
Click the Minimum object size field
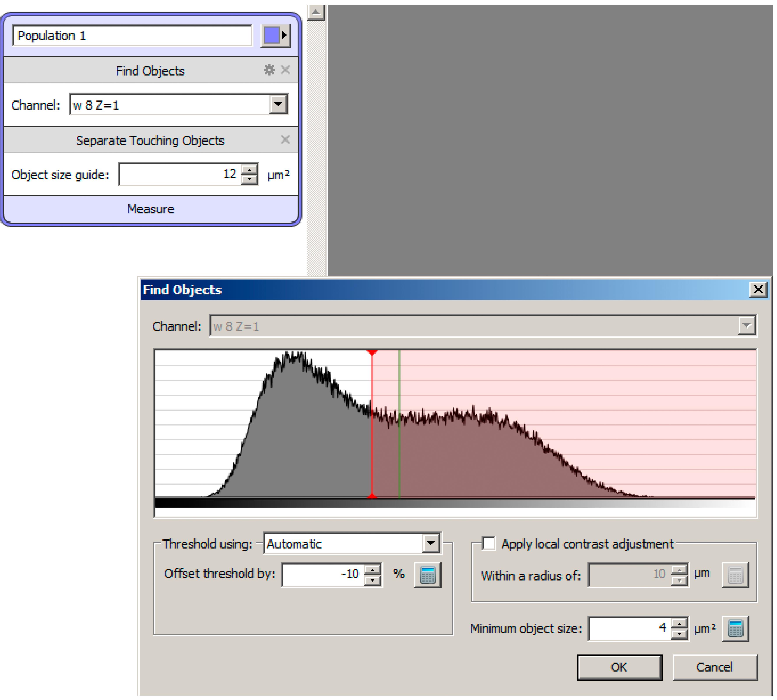pos(630,628)
